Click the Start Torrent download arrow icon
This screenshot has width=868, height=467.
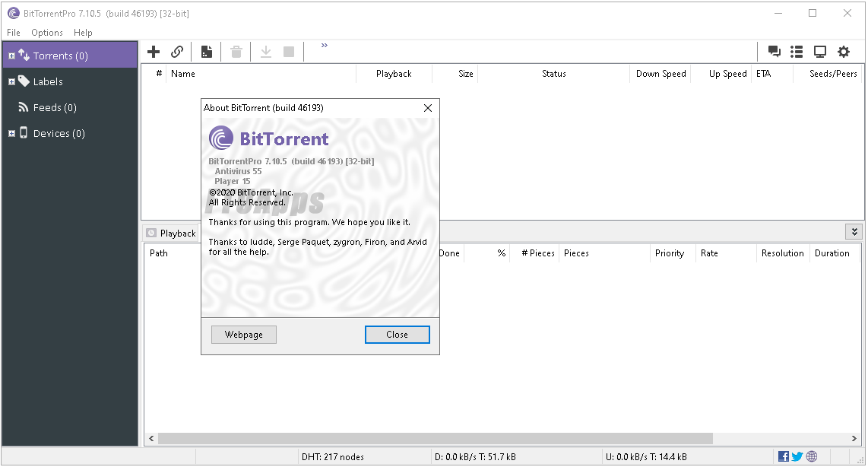(x=266, y=52)
